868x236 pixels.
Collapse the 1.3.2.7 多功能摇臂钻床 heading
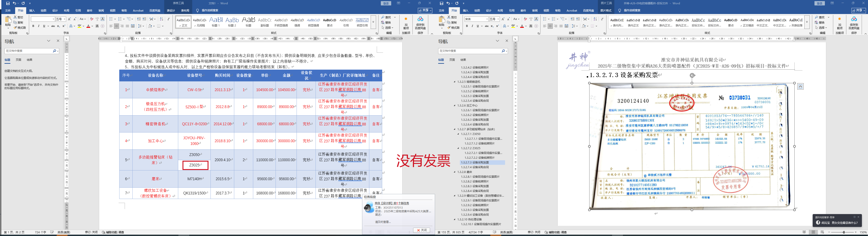click(455, 129)
